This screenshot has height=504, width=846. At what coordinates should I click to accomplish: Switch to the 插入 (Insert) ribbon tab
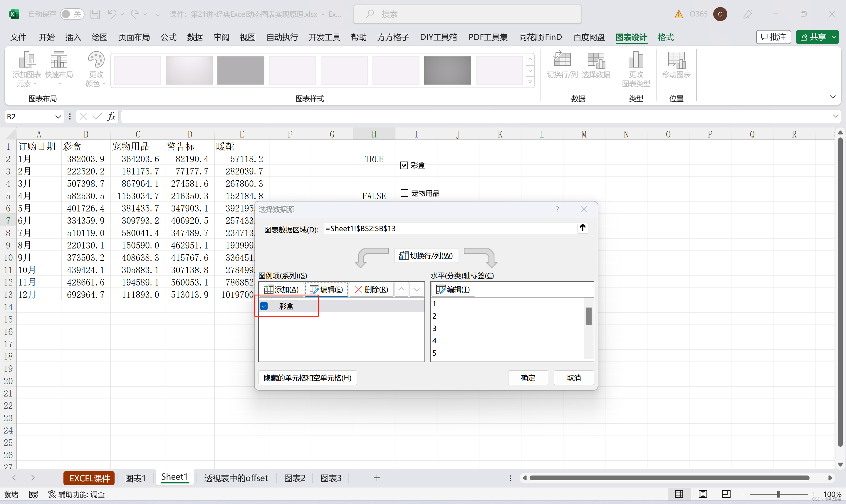73,37
